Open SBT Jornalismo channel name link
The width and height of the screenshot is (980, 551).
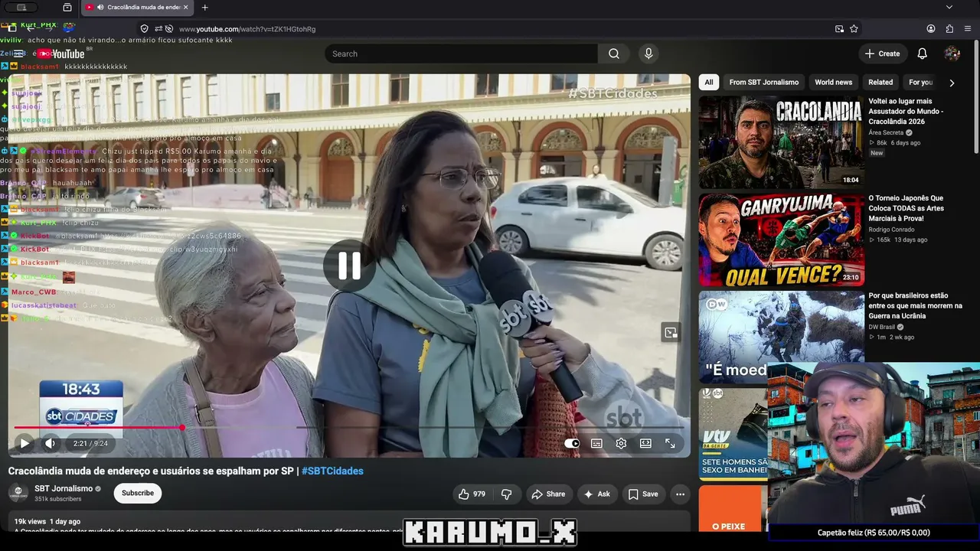[x=64, y=488]
